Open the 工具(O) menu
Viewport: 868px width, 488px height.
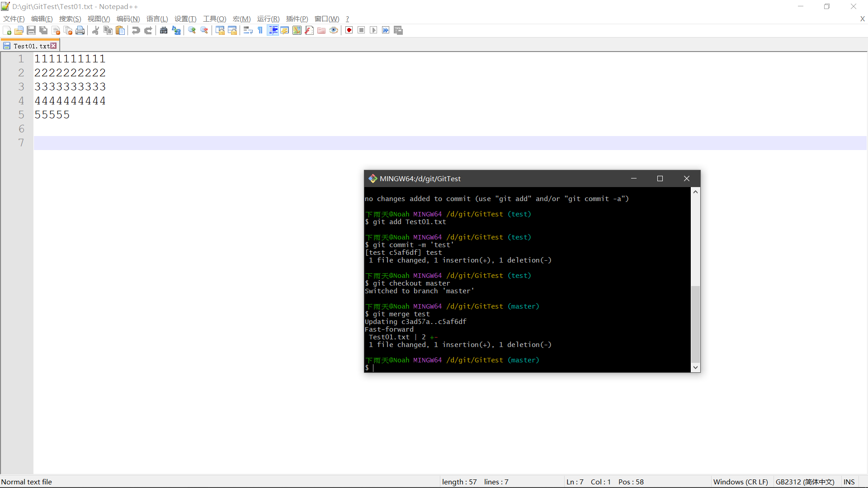pos(214,19)
